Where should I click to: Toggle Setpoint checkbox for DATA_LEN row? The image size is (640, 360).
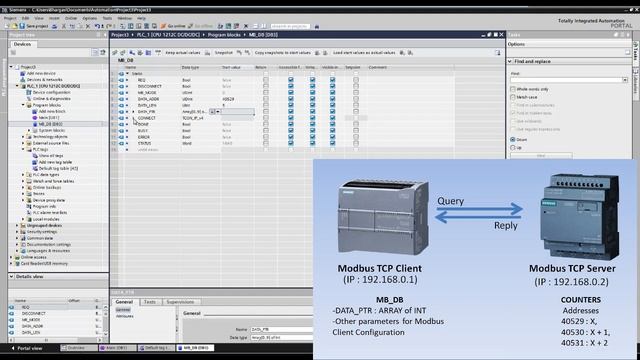click(356, 105)
